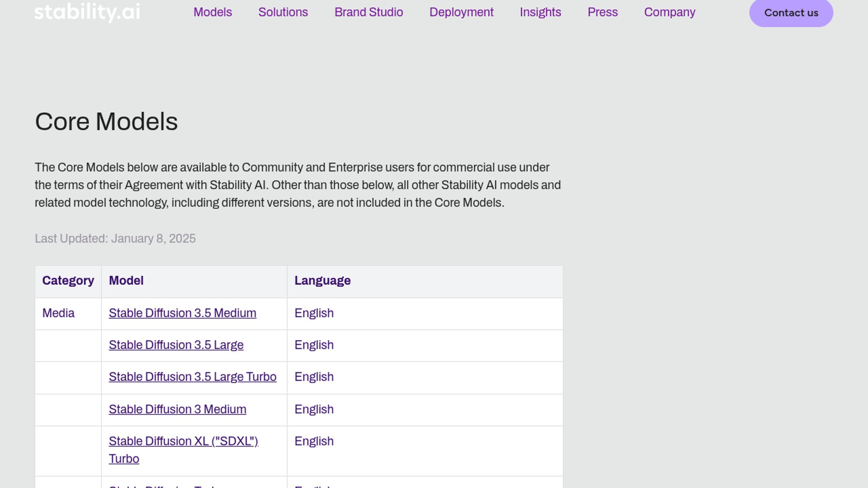
Task: Expand the Company menu
Action: (670, 12)
